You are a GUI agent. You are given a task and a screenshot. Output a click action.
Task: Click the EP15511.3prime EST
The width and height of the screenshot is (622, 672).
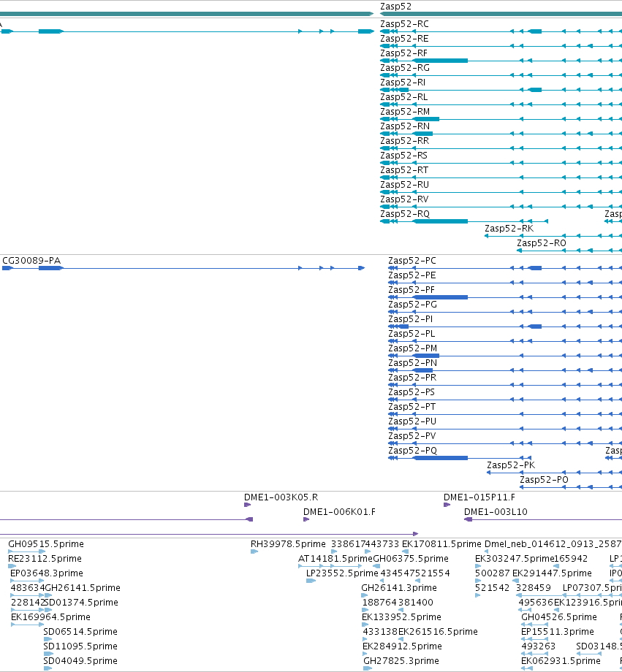[x=558, y=631]
